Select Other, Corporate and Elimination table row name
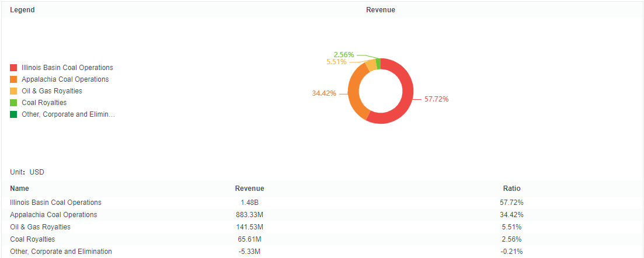This screenshot has height=258, width=644. coord(61,252)
